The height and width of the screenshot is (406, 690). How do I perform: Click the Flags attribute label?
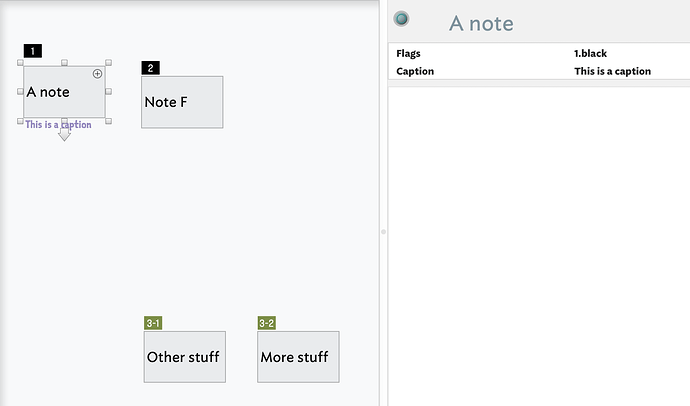click(408, 53)
